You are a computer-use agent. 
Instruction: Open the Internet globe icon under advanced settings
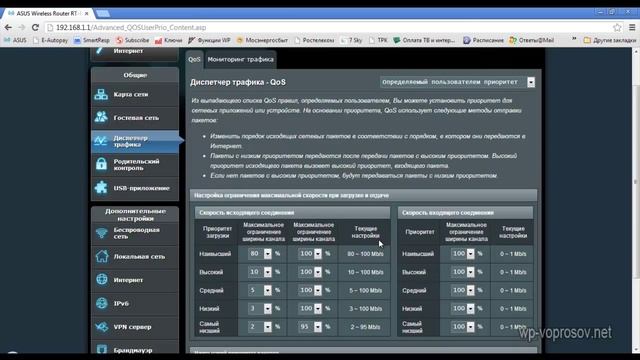[x=102, y=280]
